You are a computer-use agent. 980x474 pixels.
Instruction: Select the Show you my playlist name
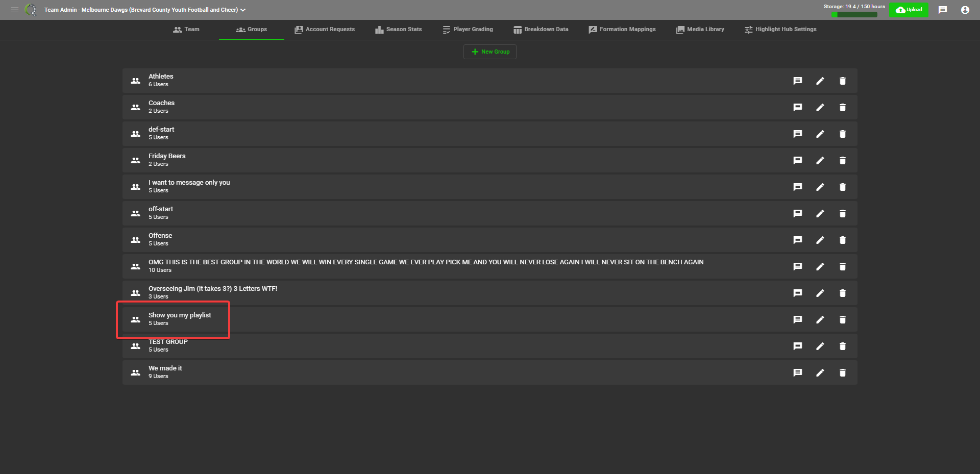180,315
